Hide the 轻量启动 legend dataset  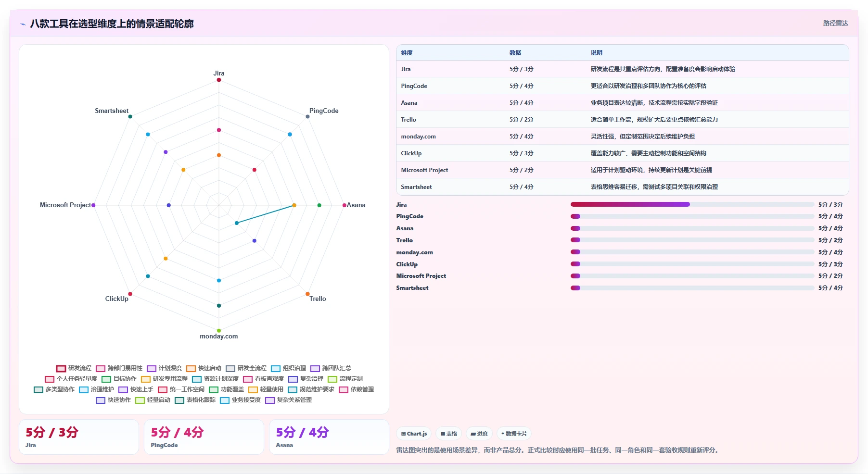tap(153, 400)
